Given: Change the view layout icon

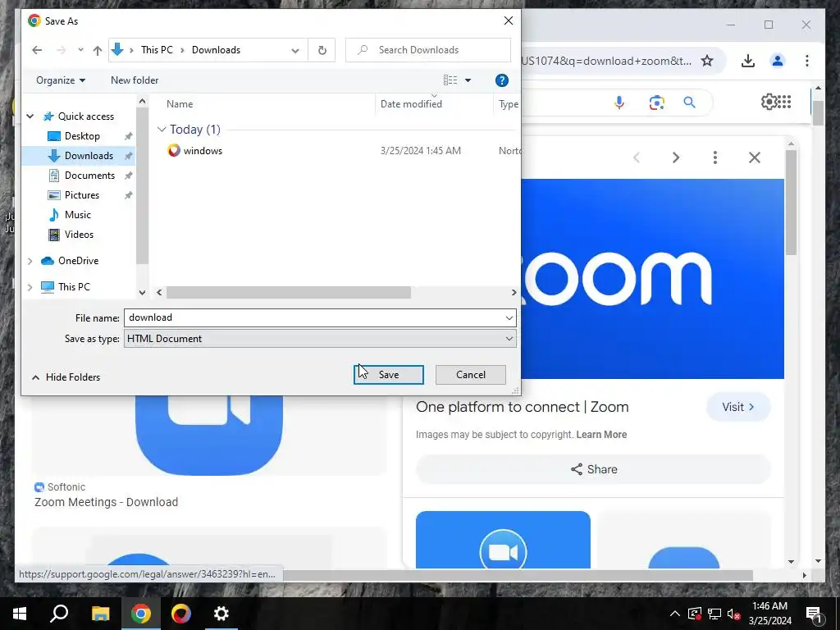Looking at the screenshot, I should pyautogui.click(x=450, y=80).
